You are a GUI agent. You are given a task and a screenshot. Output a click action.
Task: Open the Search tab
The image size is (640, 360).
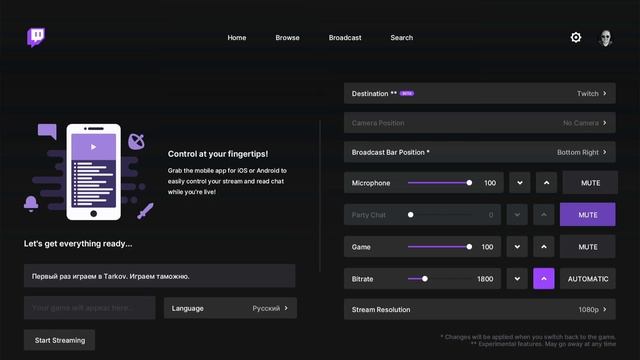coord(402,38)
